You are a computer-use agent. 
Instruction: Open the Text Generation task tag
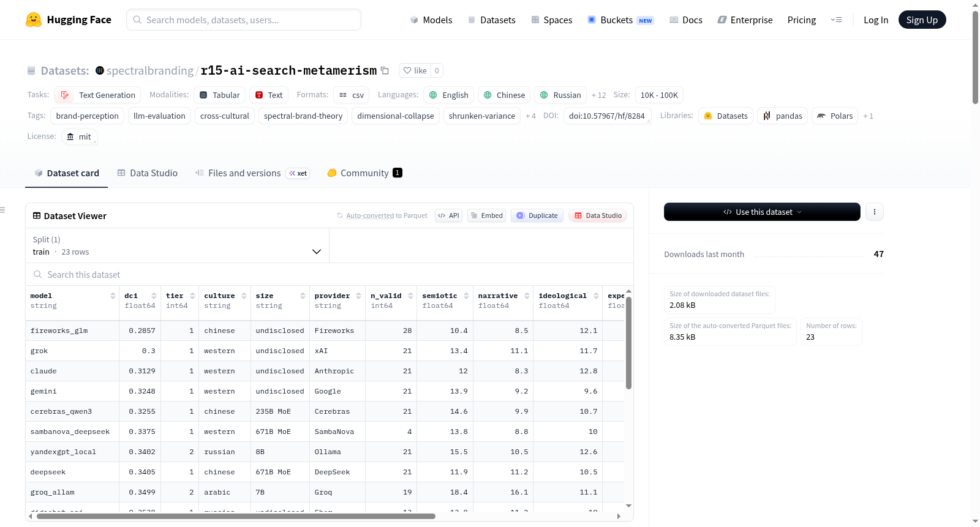pos(97,95)
